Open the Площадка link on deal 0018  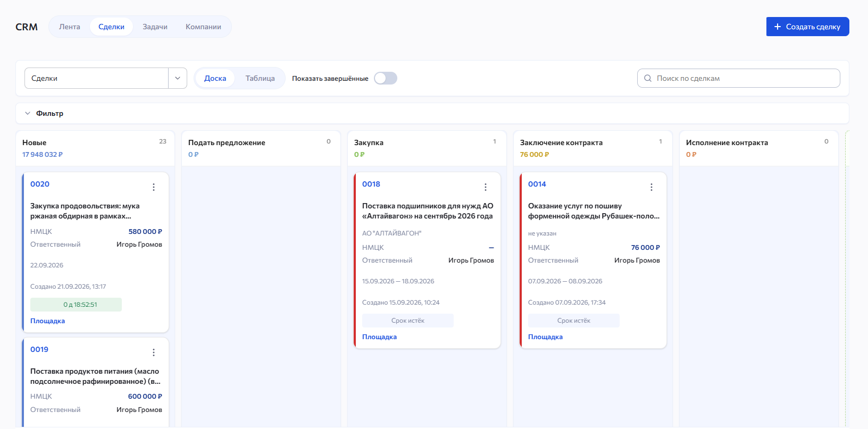tap(380, 337)
